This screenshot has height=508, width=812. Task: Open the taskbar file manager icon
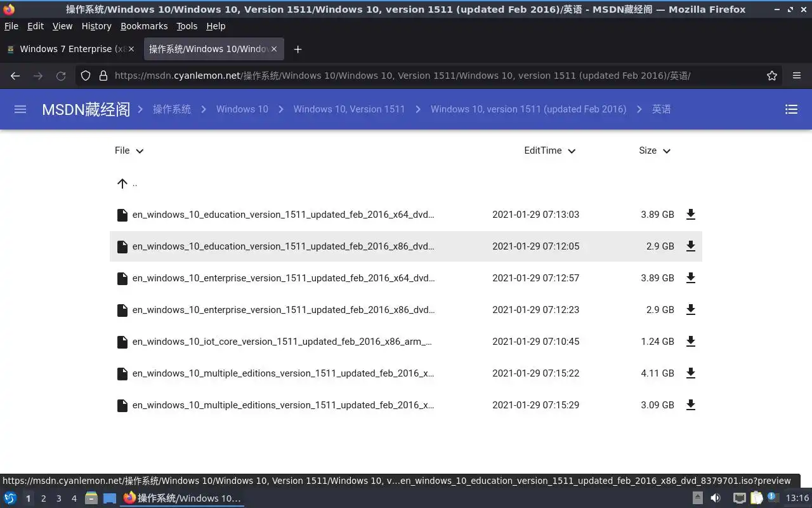91,498
